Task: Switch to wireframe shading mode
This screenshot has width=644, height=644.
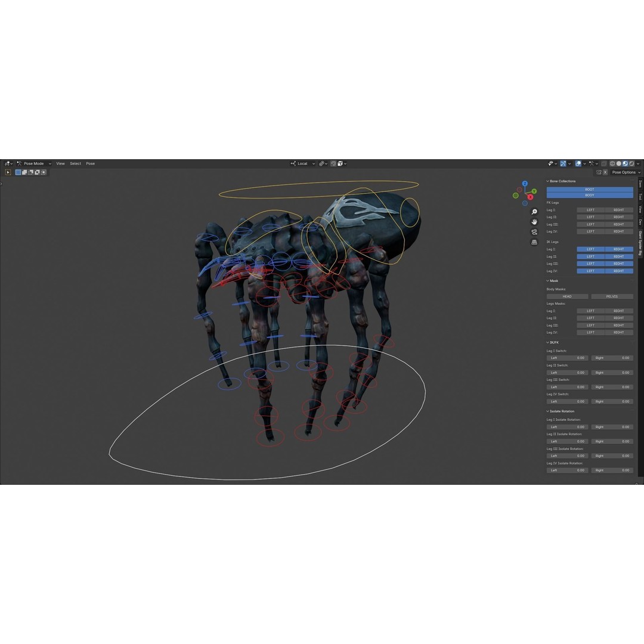Action: pos(612,163)
